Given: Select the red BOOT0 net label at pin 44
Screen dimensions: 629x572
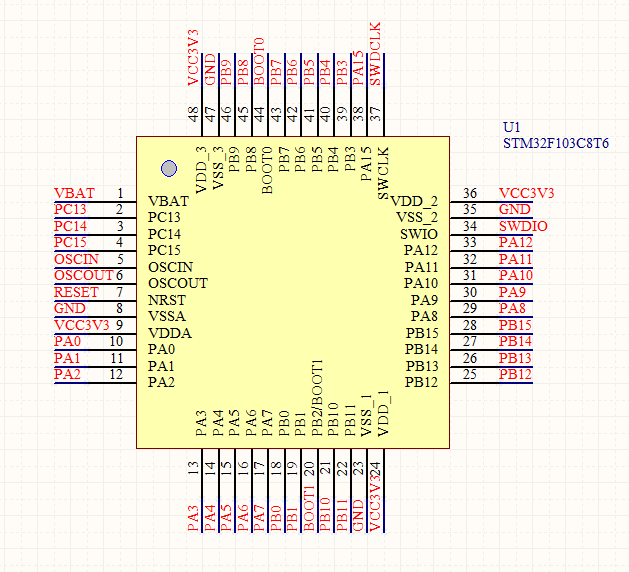Looking at the screenshot, I should click(259, 61).
